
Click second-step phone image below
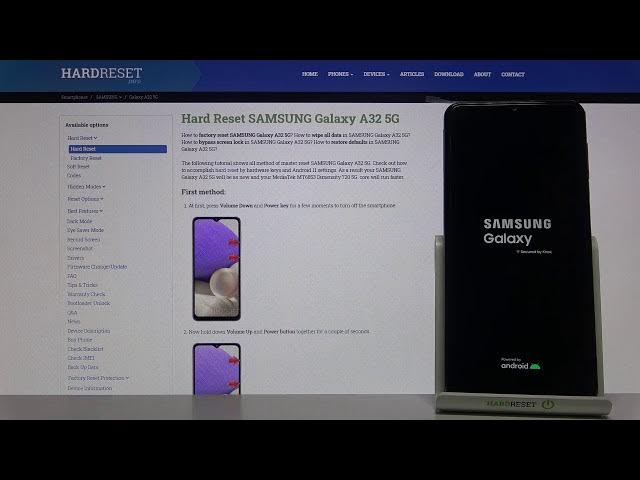coord(217,369)
